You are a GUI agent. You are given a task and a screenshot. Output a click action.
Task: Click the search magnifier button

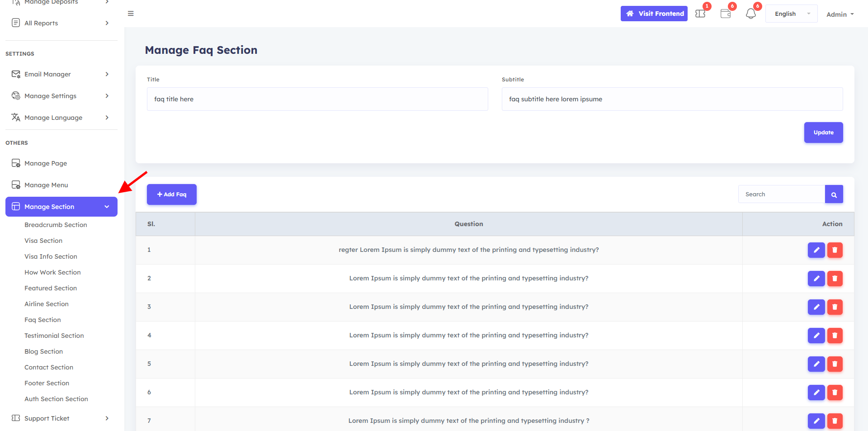point(834,194)
